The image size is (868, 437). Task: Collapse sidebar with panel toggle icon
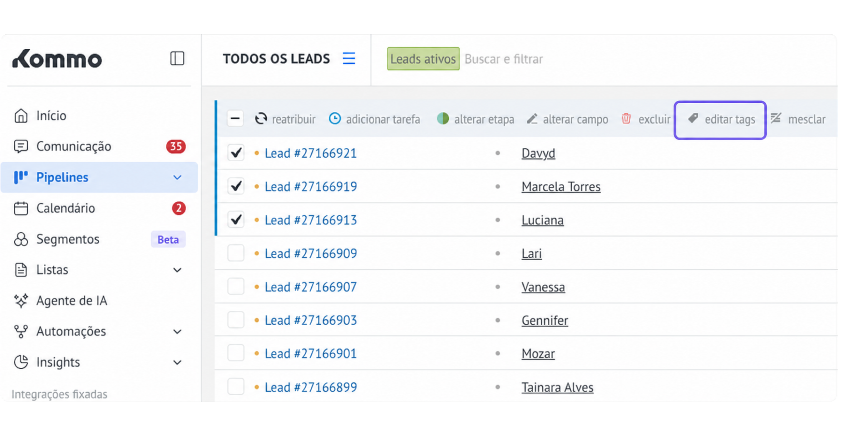click(x=177, y=59)
